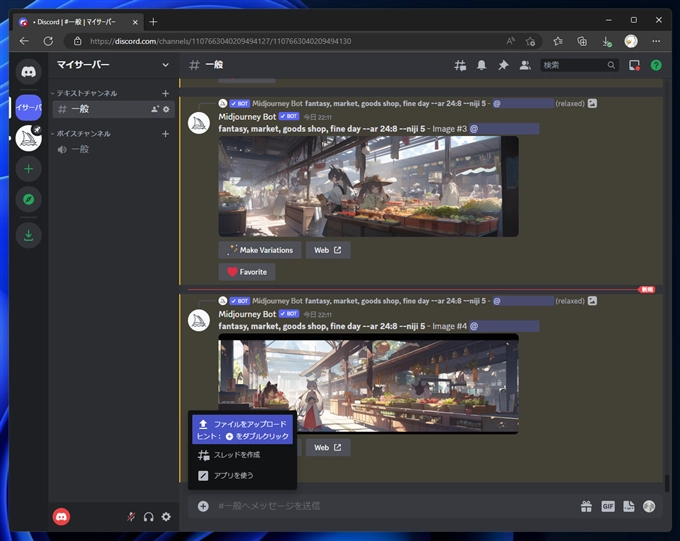This screenshot has height=541, width=680.
Task: Open Discord direct messages home icon
Action: [29, 72]
